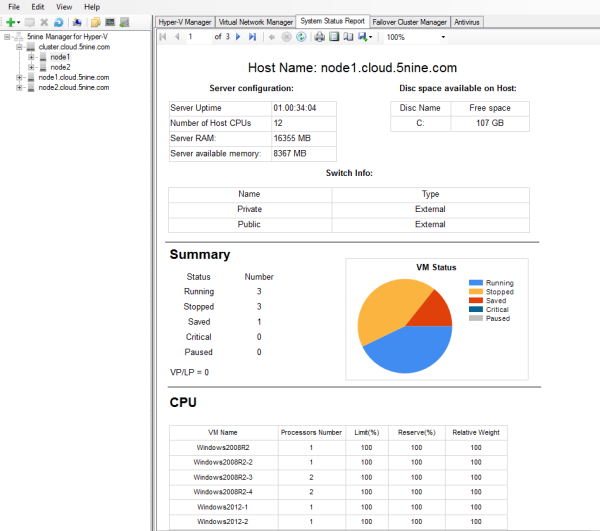The height and width of the screenshot is (531, 600).
Task: Click the gray Paused legend swatch
Action: (476, 318)
